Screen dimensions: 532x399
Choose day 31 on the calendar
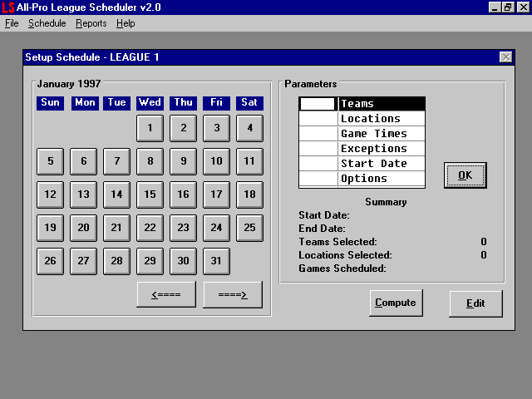tap(216, 261)
